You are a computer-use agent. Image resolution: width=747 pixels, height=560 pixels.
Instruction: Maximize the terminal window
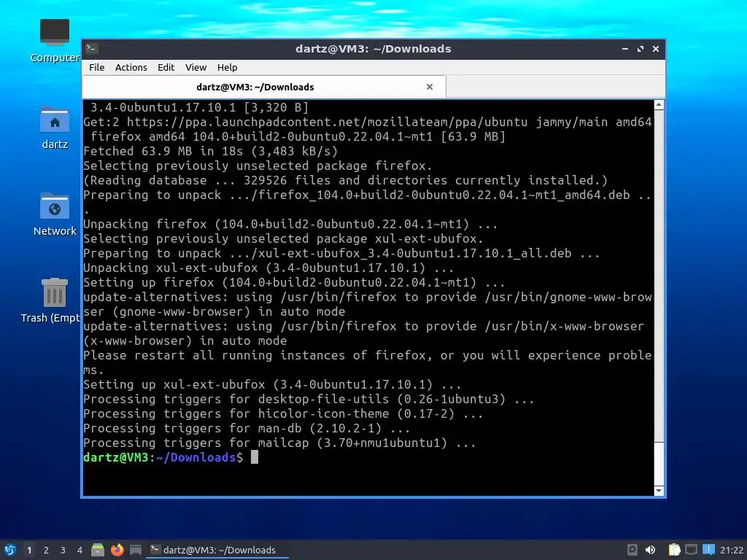[x=640, y=49]
